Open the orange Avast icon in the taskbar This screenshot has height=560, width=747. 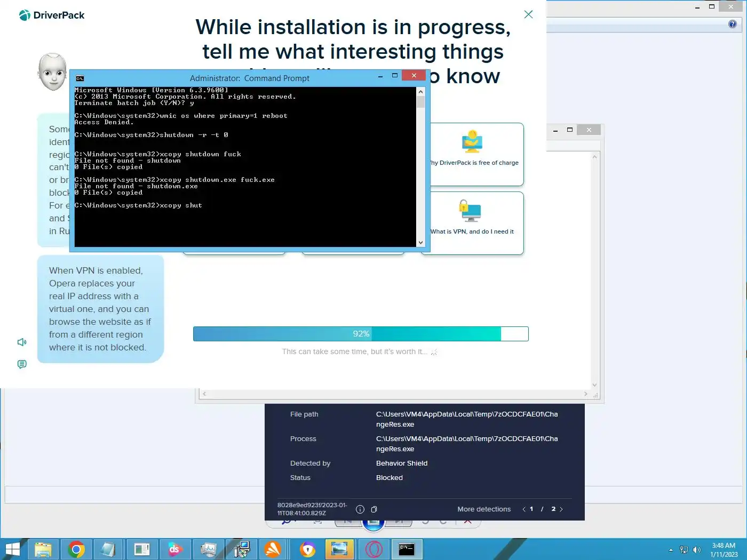click(273, 549)
